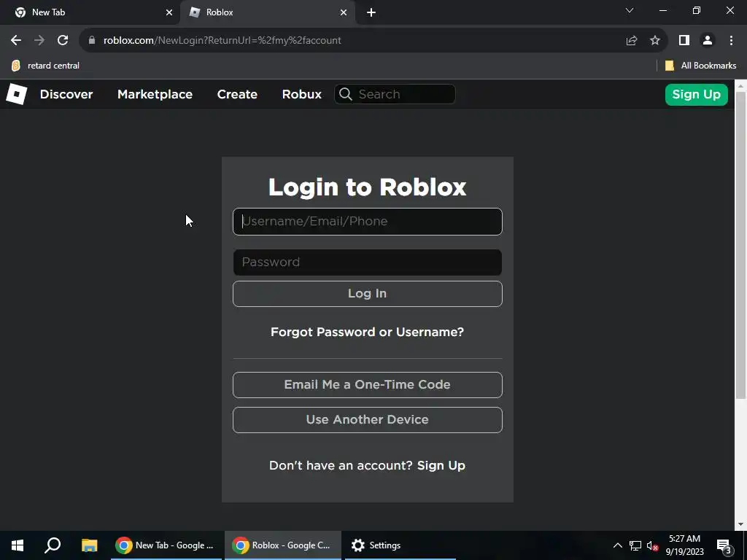Focus the Username/Email/Phone field
The image size is (747, 560).
point(368,222)
